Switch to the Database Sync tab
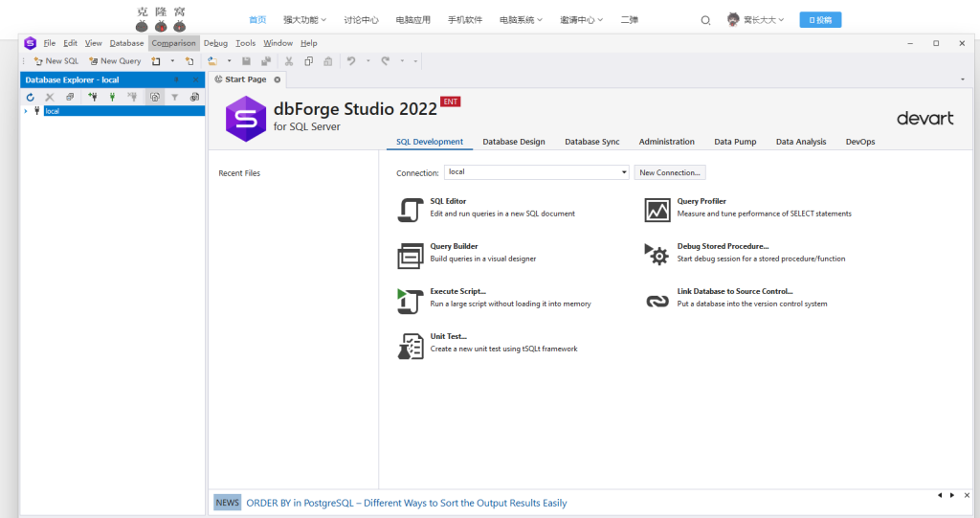The image size is (980, 518). pos(591,142)
